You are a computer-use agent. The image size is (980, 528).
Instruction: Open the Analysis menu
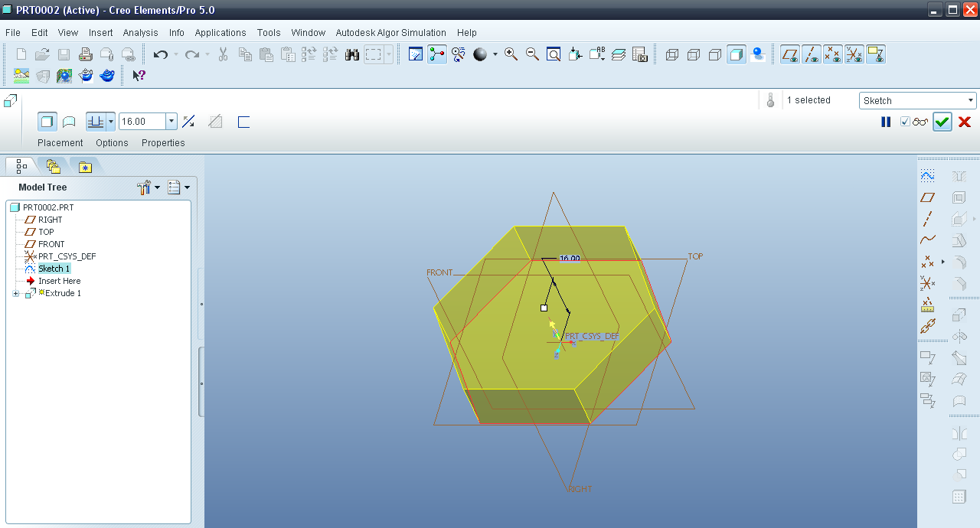click(x=140, y=32)
